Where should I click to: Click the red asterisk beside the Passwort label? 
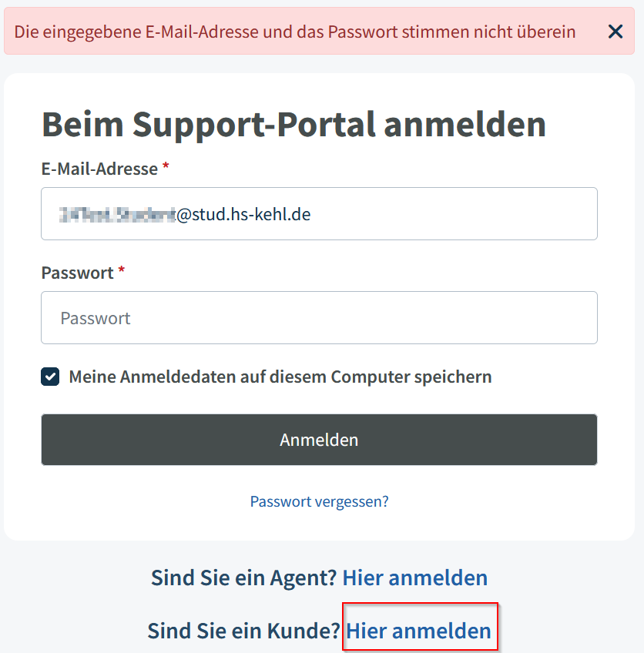pos(121,272)
